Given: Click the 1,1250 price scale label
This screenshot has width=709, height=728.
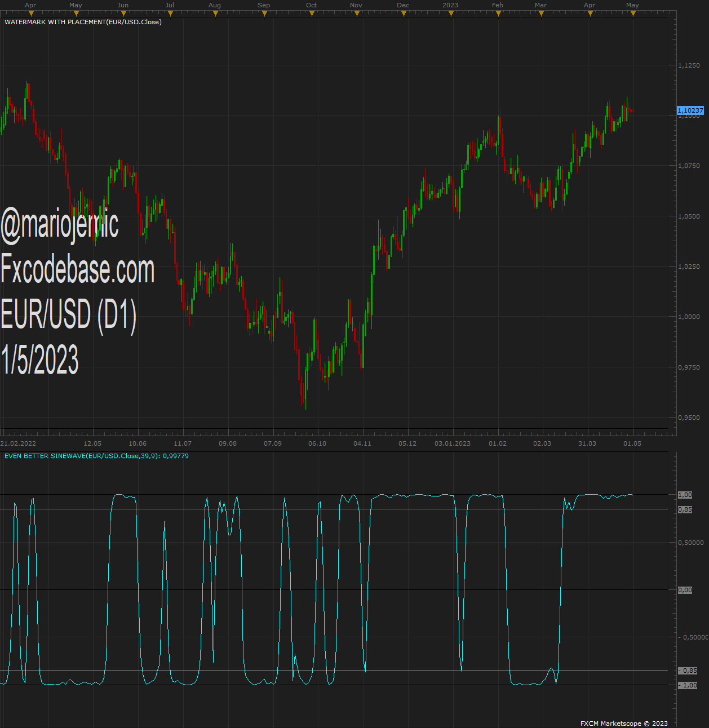Looking at the screenshot, I should 689,65.
